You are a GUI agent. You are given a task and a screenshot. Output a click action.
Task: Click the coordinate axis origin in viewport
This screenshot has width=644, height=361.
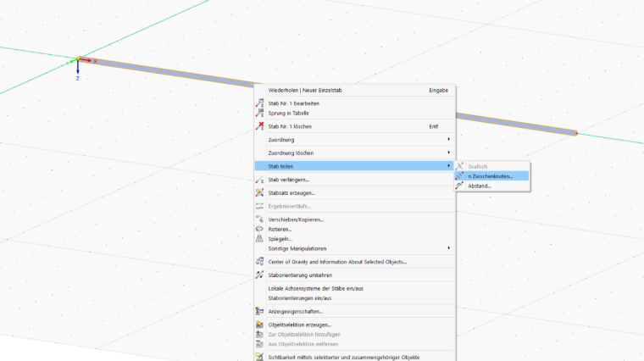pos(78,60)
